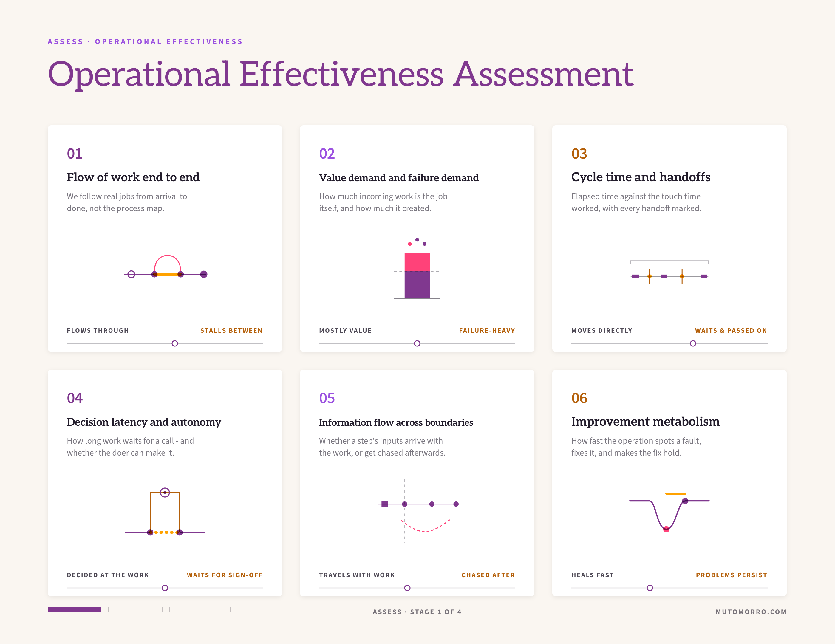Click the card number 06
Image resolution: width=835 pixels, height=644 pixels.
pyautogui.click(x=579, y=398)
